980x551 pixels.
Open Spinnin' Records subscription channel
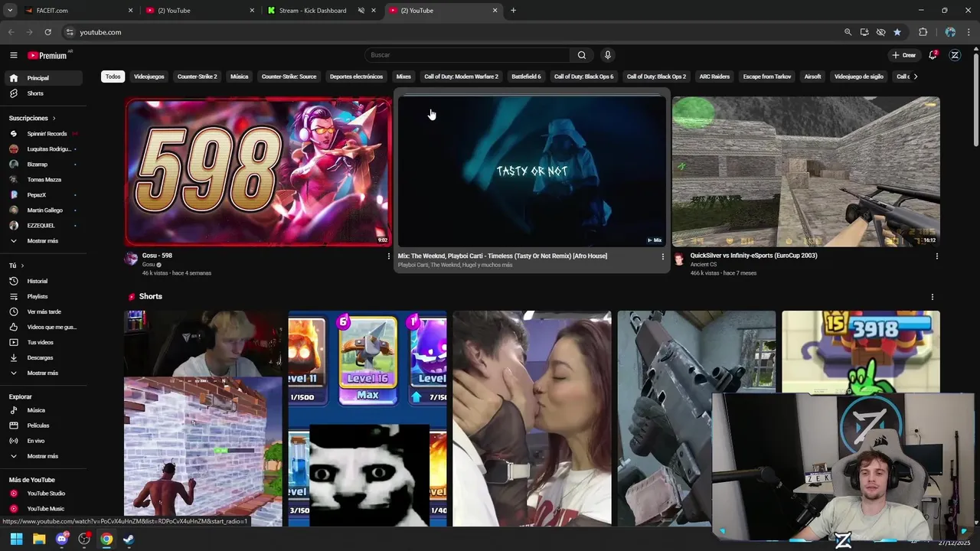click(x=42, y=134)
